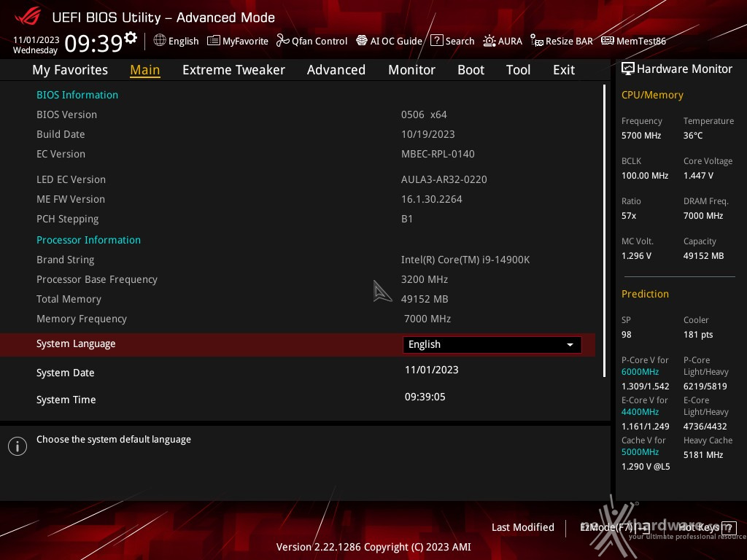Click the 5000MHz Cache link
The image size is (747, 560).
click(x=640, y=452)
